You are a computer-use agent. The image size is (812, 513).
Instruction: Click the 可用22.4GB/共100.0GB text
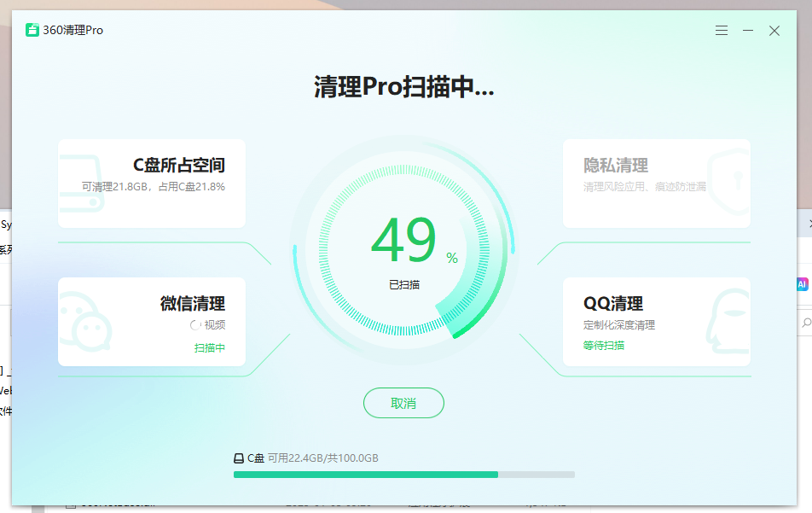[323, 458]
